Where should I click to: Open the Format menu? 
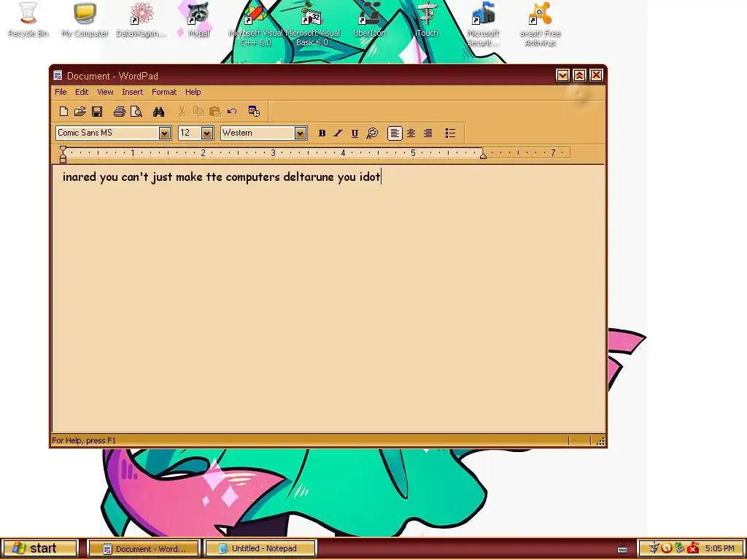pyautogui.click(x=164, y=92)
